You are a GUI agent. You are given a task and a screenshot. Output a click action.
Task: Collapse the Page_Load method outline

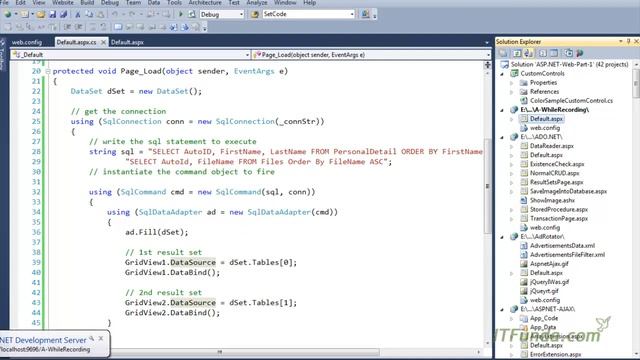tap(48, 71)
